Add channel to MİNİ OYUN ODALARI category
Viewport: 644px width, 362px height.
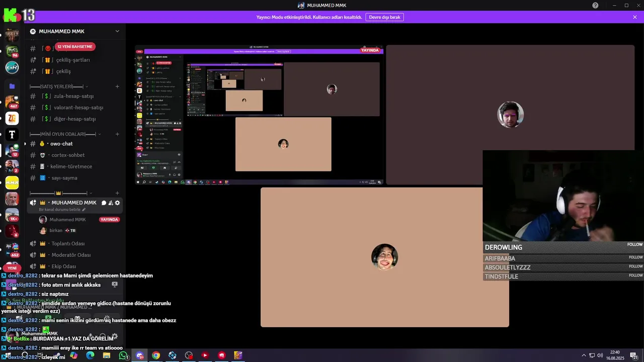(117, 134)
